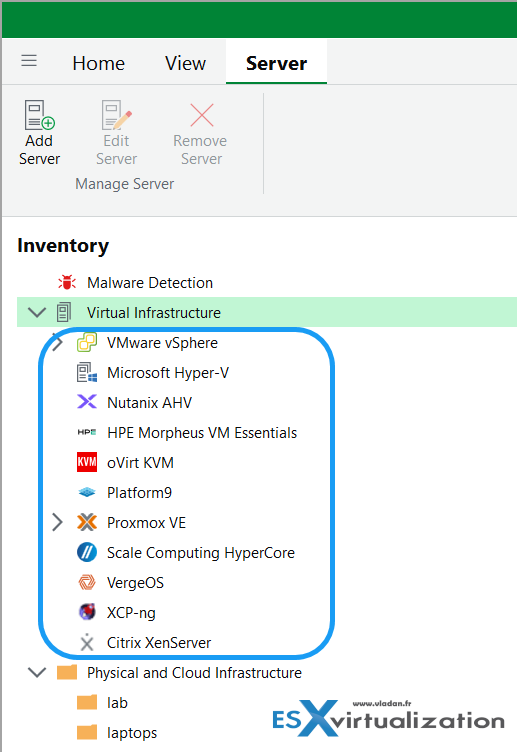Click the red oVirt KVM icon

(x=87, y=462)
